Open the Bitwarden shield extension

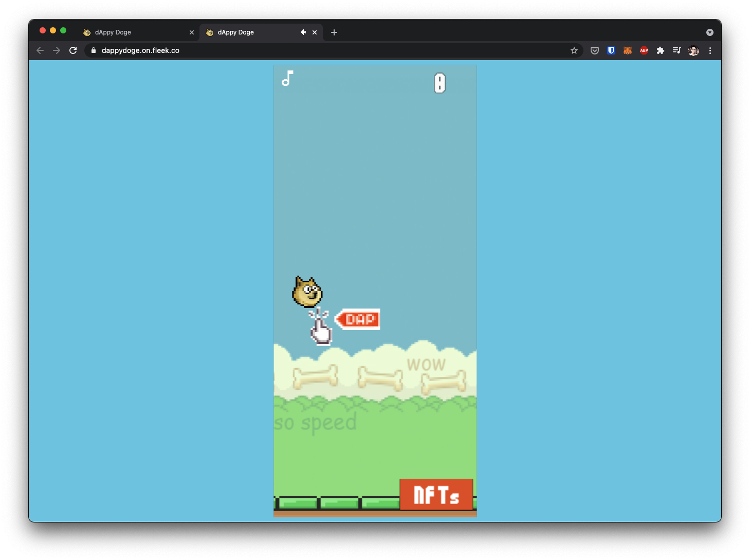click(611, 50)
